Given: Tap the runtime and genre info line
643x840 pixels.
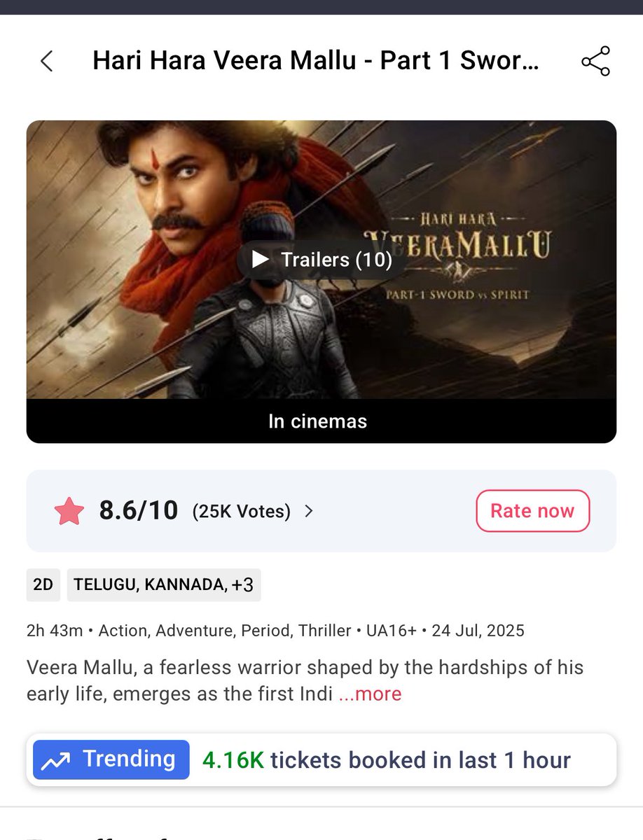Looking at the screenshot, I should point(275,631).
